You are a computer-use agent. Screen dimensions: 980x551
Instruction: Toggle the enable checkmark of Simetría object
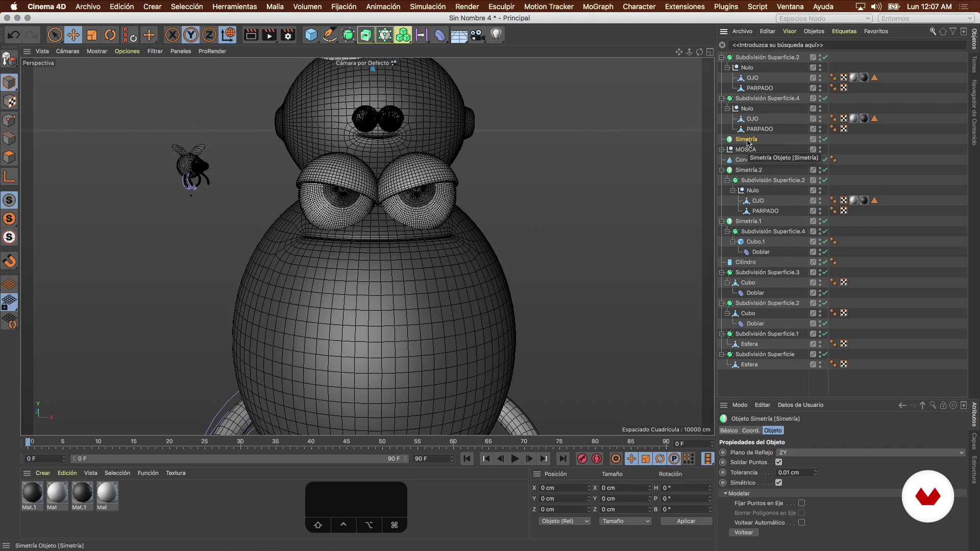point(825,139)
